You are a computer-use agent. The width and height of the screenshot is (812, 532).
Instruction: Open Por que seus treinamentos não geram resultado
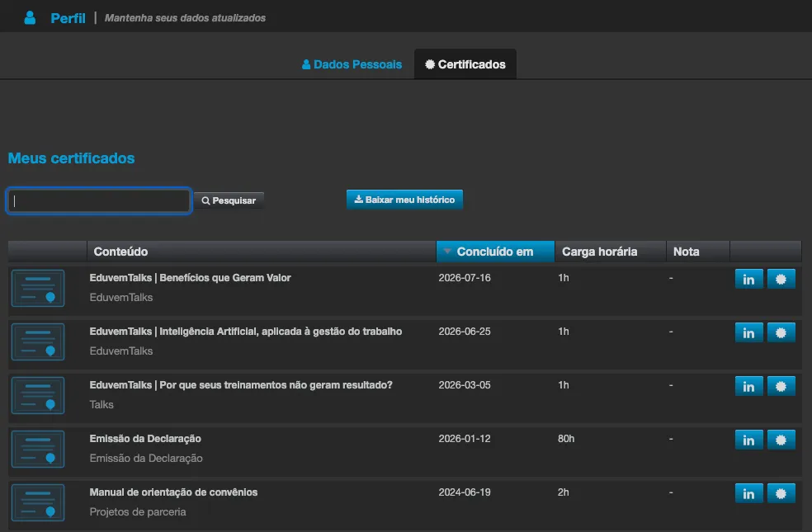pos(241,385)
